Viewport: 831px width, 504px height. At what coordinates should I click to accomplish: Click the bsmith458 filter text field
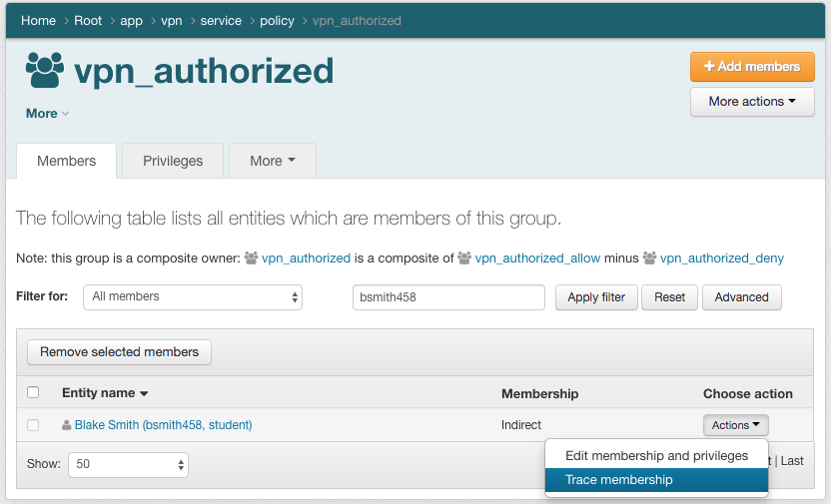[448, 297]
